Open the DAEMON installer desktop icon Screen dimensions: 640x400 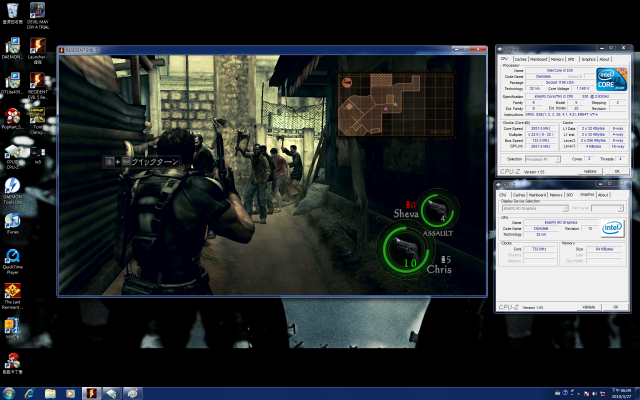pos(13,48)
